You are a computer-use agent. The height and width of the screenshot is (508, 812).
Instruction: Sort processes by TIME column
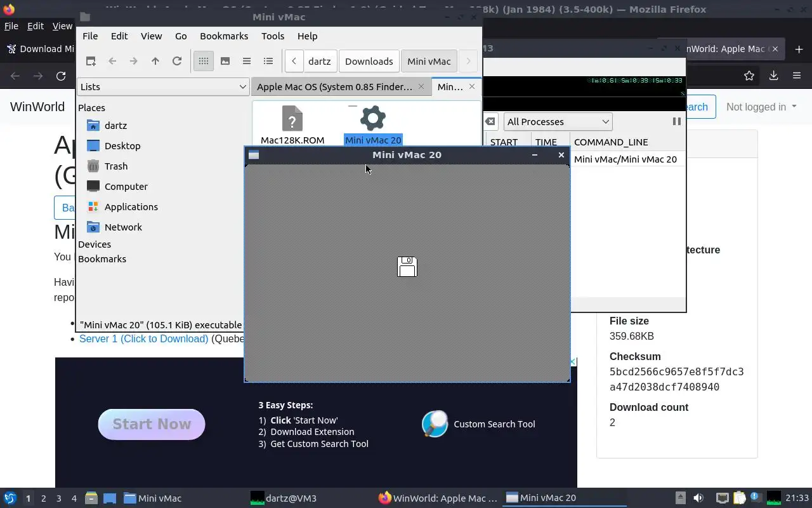(x=546, y=142)
